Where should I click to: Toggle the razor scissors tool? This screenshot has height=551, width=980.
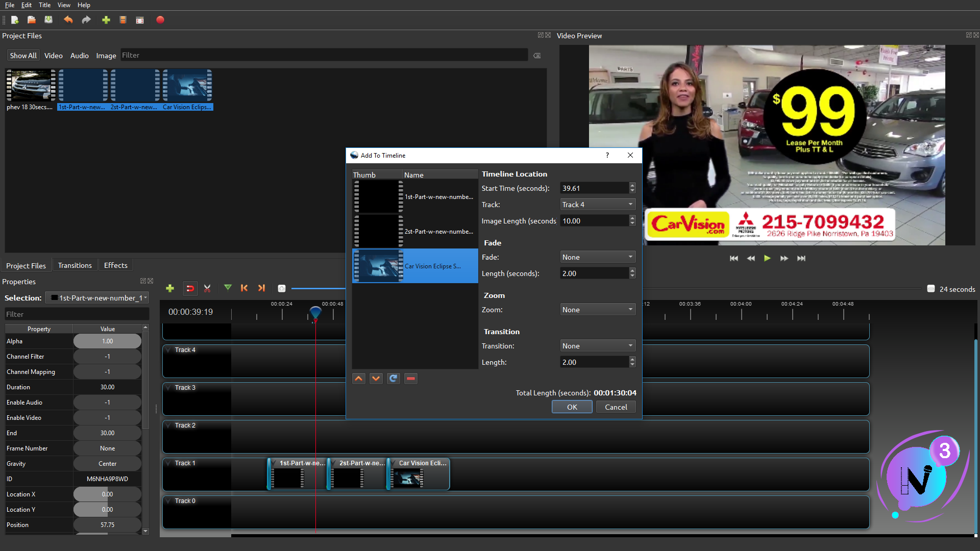[x=207, y=288]
